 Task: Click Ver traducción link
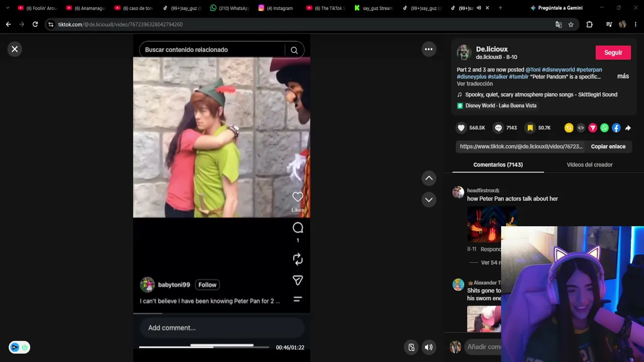click(x=475, y=84)
